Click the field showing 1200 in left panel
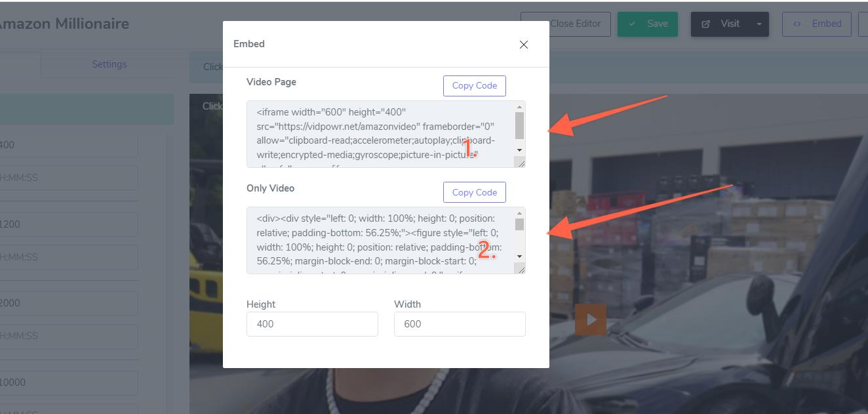Image resolution: width=868 pixels, height=414 pixels. click(69, 224)
